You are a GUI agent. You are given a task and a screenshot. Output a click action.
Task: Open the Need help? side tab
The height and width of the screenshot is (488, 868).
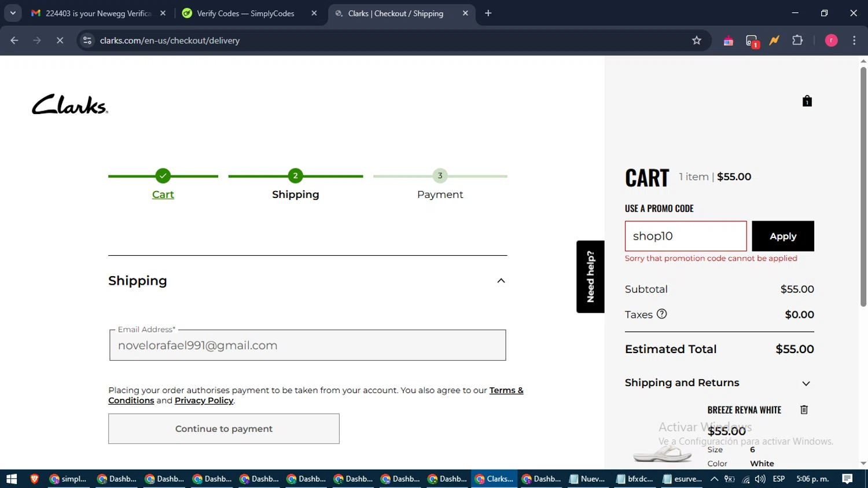(590, 277)
